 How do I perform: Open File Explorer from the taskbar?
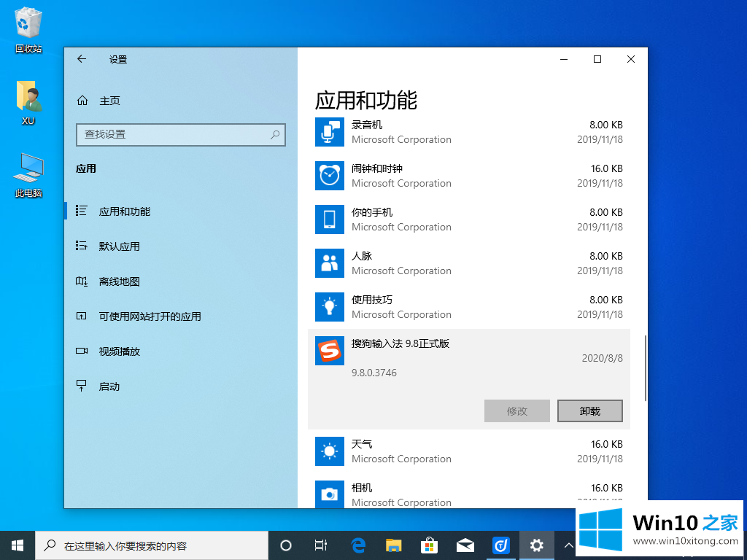[x=393, y=545]
